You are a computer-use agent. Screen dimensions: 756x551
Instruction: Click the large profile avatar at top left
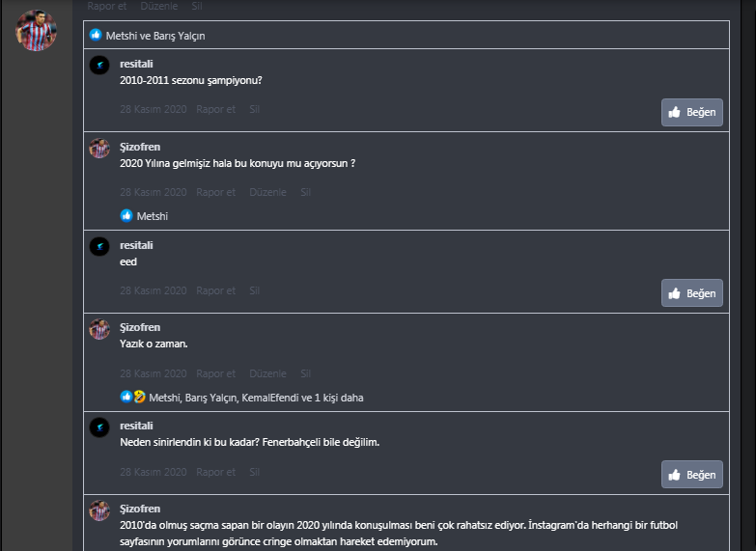click(x=36, y=31)
